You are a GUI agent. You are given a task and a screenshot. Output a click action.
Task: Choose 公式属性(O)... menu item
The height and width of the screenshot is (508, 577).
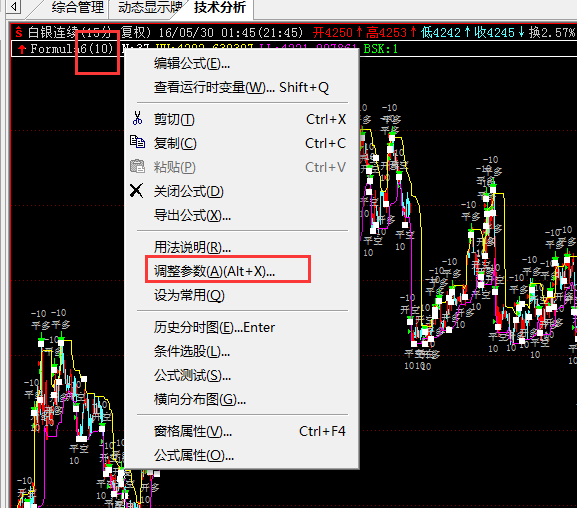(243, 455)
